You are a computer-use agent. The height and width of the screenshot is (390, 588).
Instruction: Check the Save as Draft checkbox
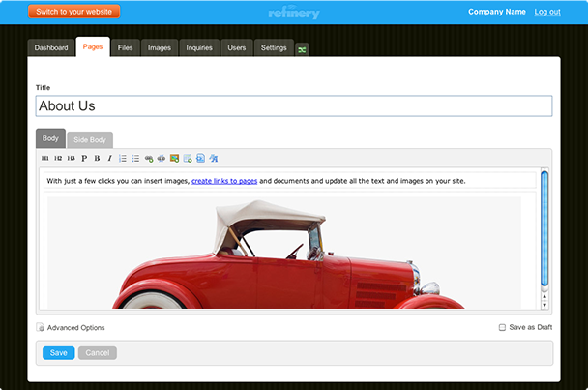[502, 328]
